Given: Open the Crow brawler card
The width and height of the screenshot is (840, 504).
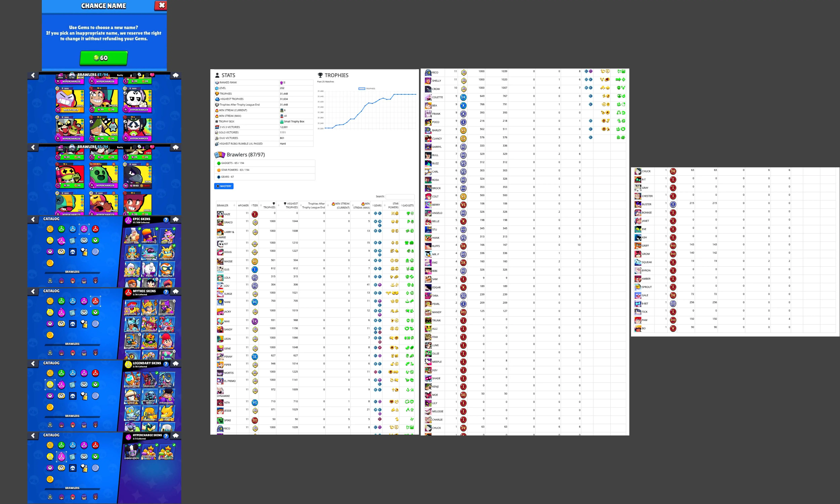Looking at the screenshot, I should coord(138,176).
